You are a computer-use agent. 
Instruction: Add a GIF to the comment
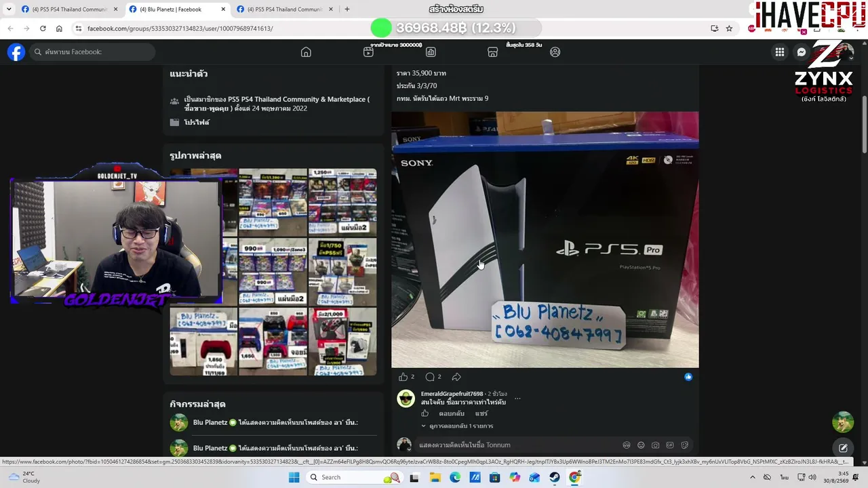670,445
